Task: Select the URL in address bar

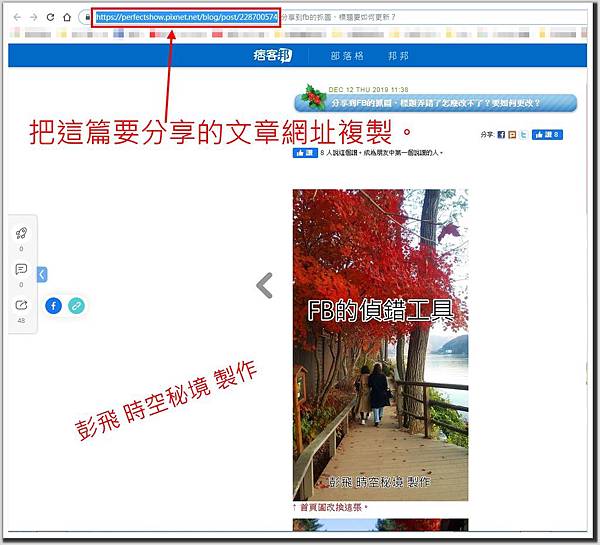Action: pos(186,17)
